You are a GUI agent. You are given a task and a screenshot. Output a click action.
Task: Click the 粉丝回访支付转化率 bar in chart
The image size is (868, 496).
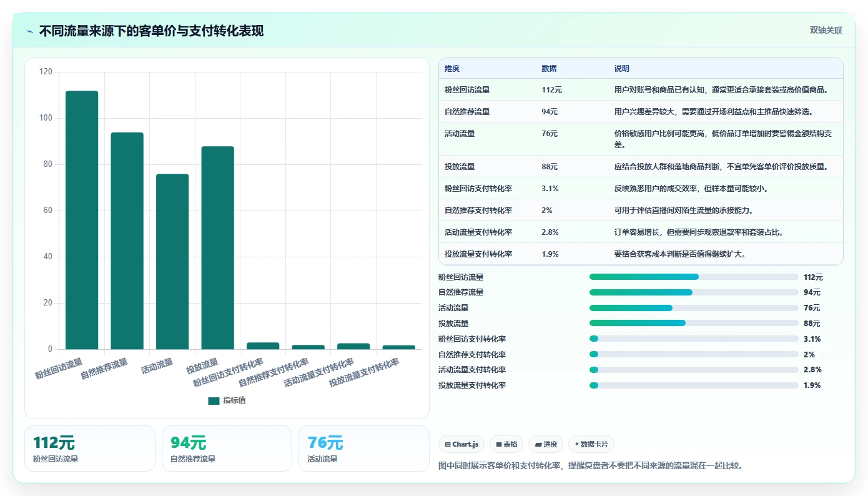pos(263,346)
